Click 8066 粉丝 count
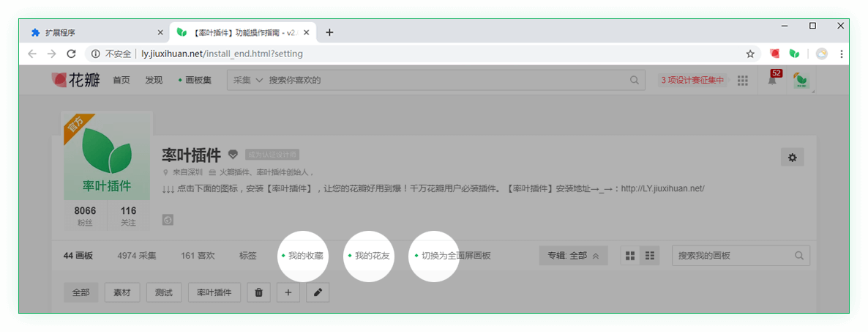The width and height of the screenshot is (868, 332). pyautogui.click(x=85, y=216)
